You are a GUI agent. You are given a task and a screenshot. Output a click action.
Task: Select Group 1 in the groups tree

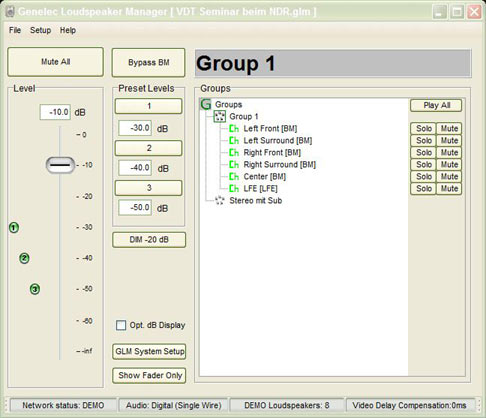(x=244, y=116)
